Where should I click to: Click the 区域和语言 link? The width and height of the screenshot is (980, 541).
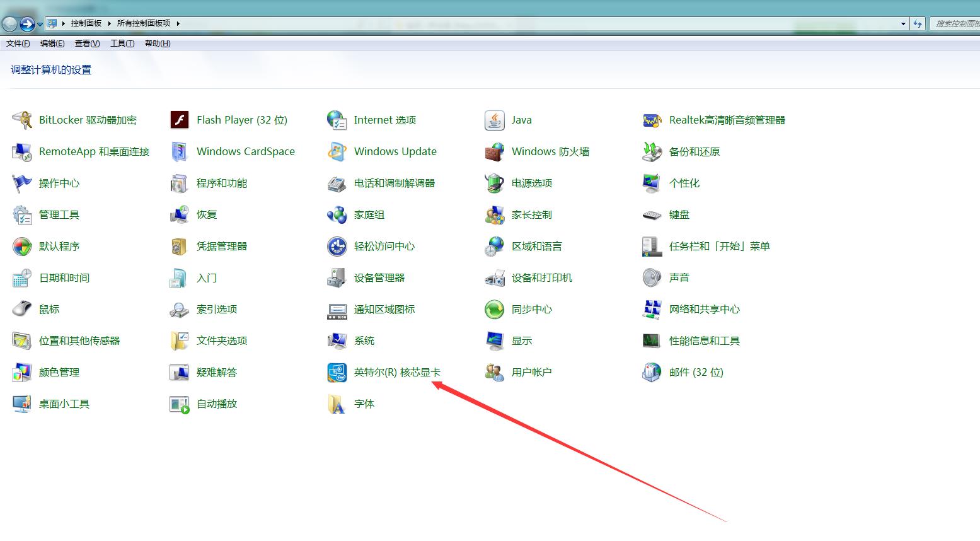(x=537, y=246)
